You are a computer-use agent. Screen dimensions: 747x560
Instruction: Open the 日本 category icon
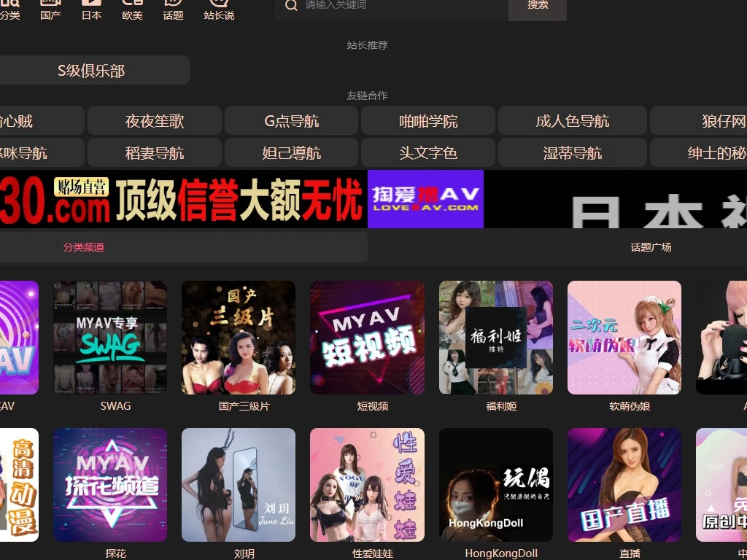[91, 4]
